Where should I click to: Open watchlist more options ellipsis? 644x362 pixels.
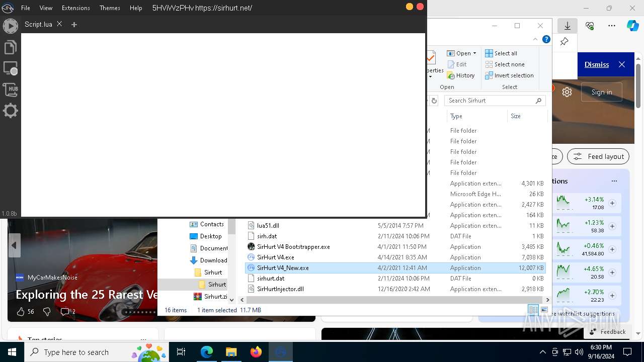(614, 181)
